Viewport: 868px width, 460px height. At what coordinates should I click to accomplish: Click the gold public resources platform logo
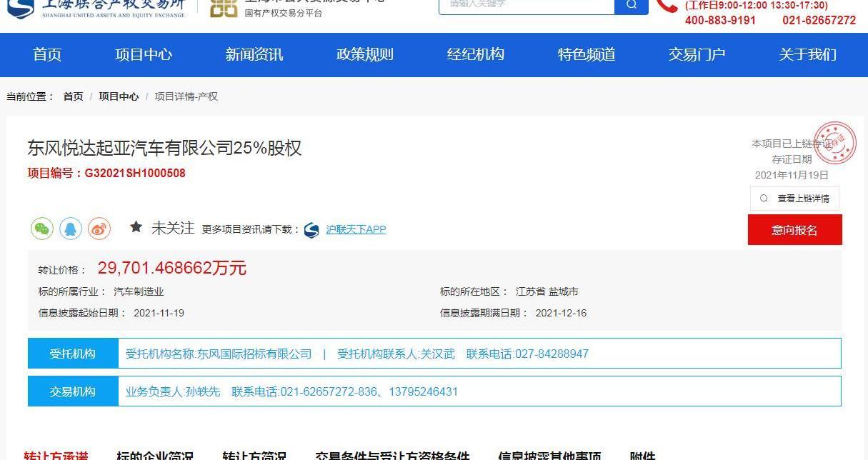tap(224, 8)
